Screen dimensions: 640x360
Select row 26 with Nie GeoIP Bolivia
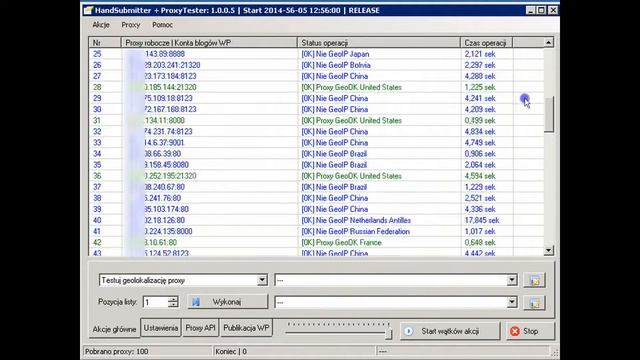point(316,65)
